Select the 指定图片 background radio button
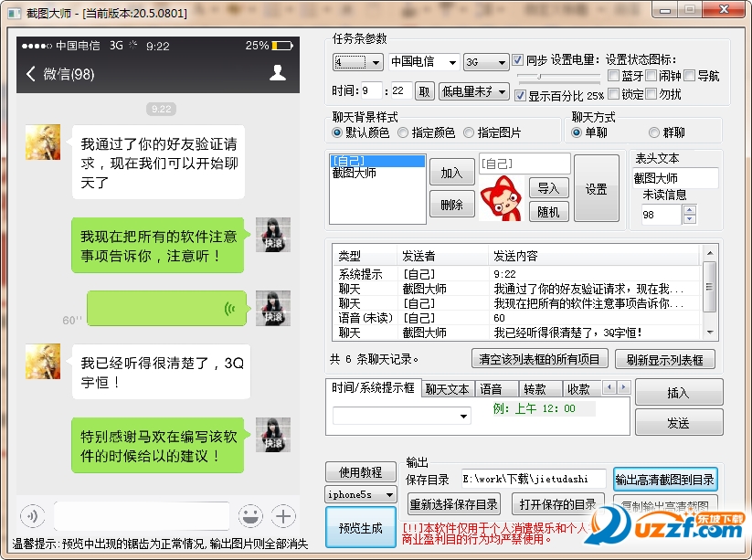This screenshot has height=560, width=752. pos(469,132)
